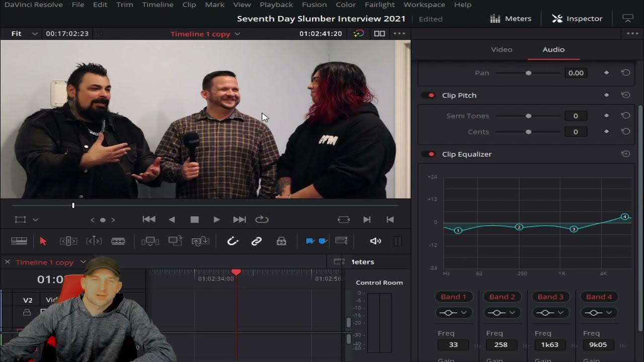Adjust the Cents slider
The width and height of the screenshot is (644, 362).
[528, 132]
